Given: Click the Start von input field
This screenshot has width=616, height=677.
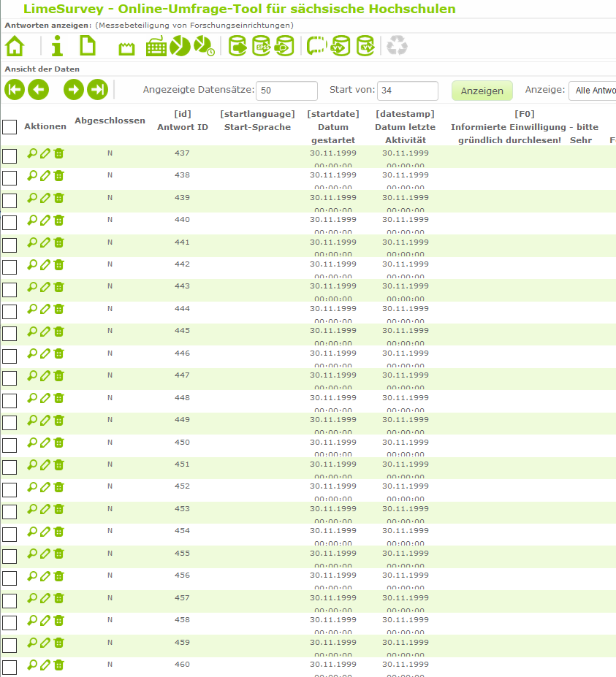Looking at the screenshot, I should click(x=408, y=91).
